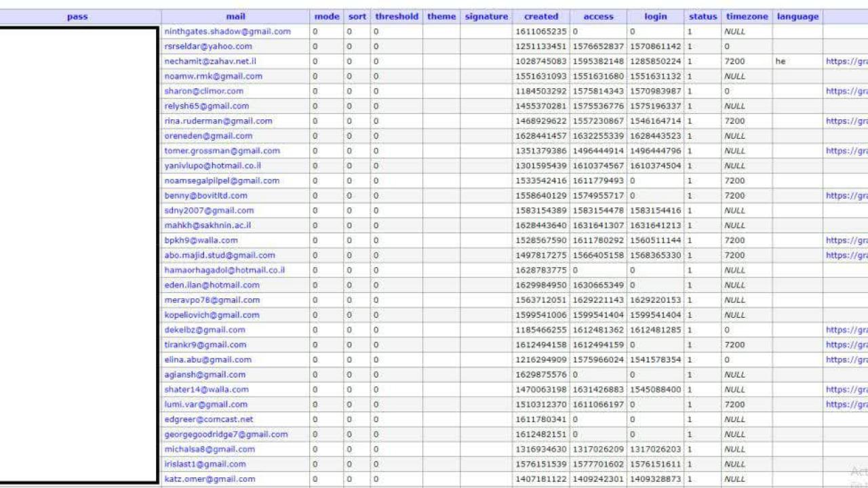
Task: Select the created value 1528567590
Action: [x=541, y=240]
